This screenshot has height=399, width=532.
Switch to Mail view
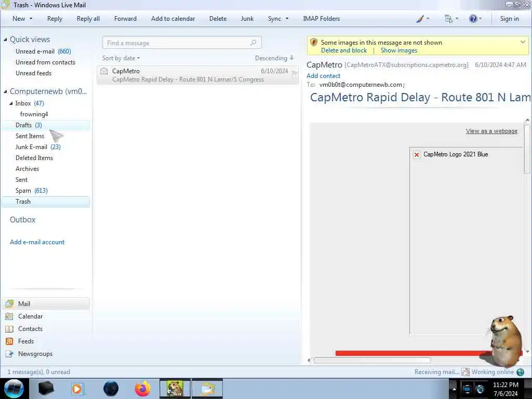pyautogui.click(x=46, y=303)
